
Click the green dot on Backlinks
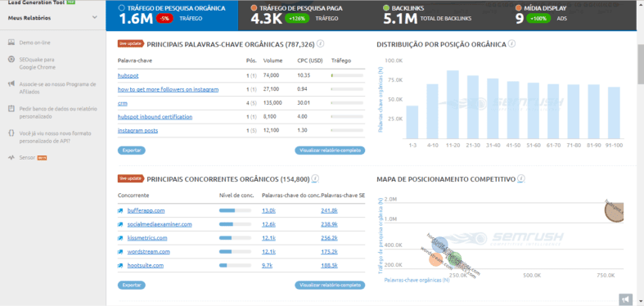pos(385,8)
